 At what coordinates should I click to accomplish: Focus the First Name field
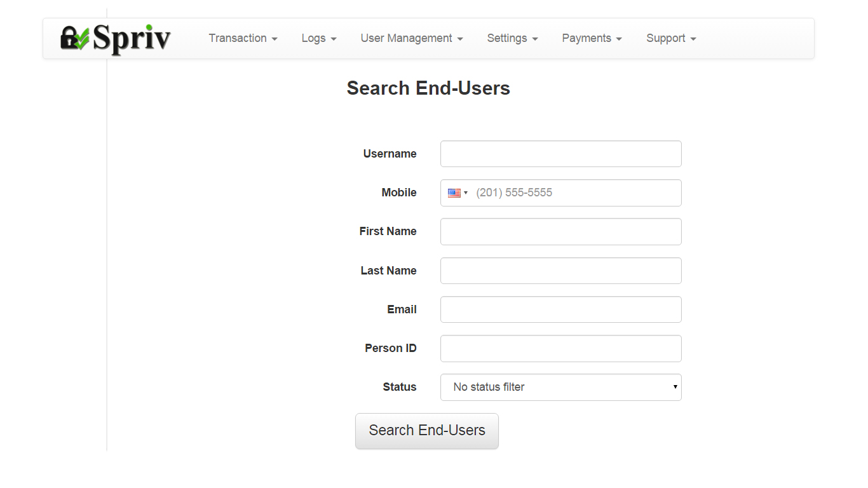[x=561, y=232]
